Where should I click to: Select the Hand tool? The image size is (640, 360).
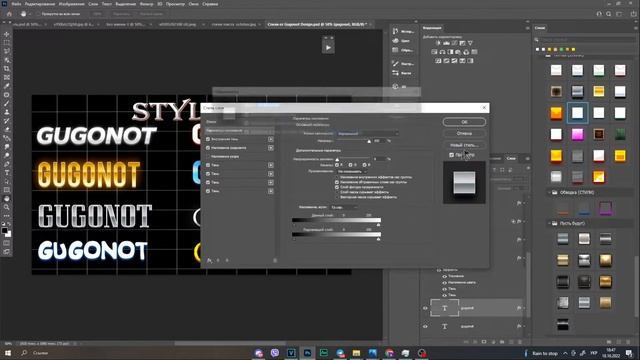click(7, 199)
